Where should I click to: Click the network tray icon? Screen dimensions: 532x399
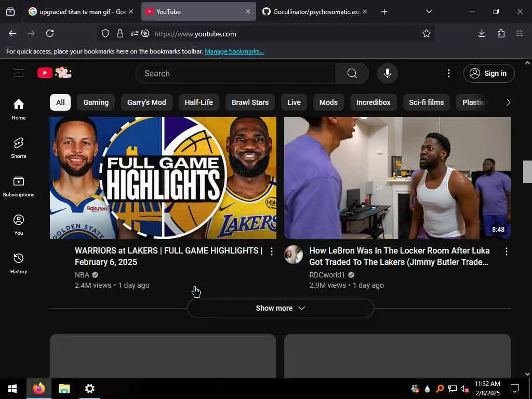click(x=452, y=389)
